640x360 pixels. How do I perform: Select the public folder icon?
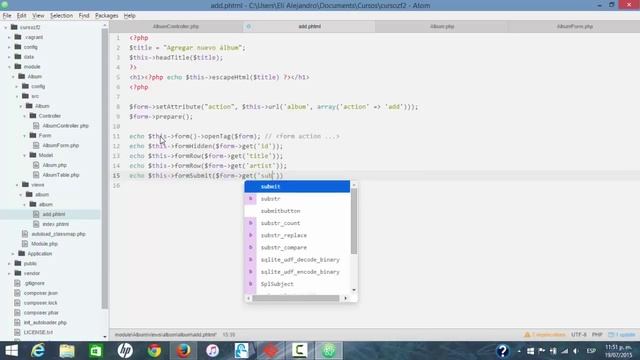18,263
